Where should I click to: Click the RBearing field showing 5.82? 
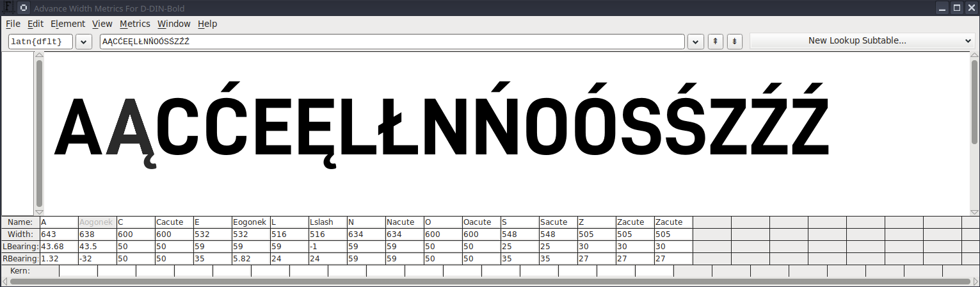click(x=251, y=259)
